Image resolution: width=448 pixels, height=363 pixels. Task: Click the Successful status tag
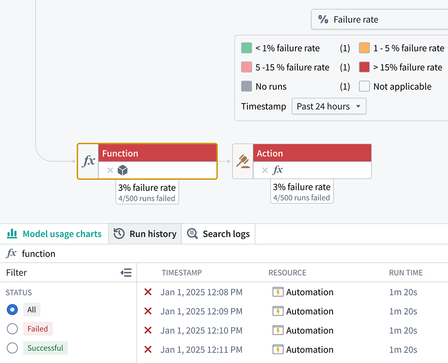tap(45, 348)
